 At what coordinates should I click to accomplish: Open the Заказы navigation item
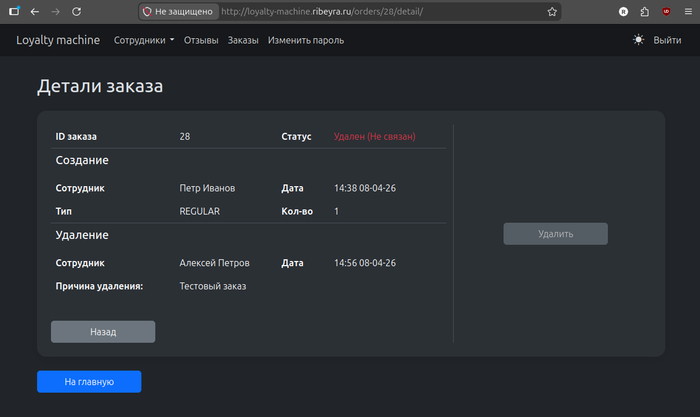pos(243,40)
